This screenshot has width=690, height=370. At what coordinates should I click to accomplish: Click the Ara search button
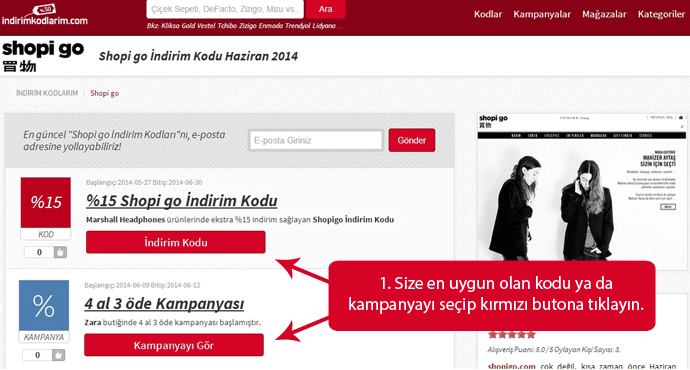[x=326, y=9]
